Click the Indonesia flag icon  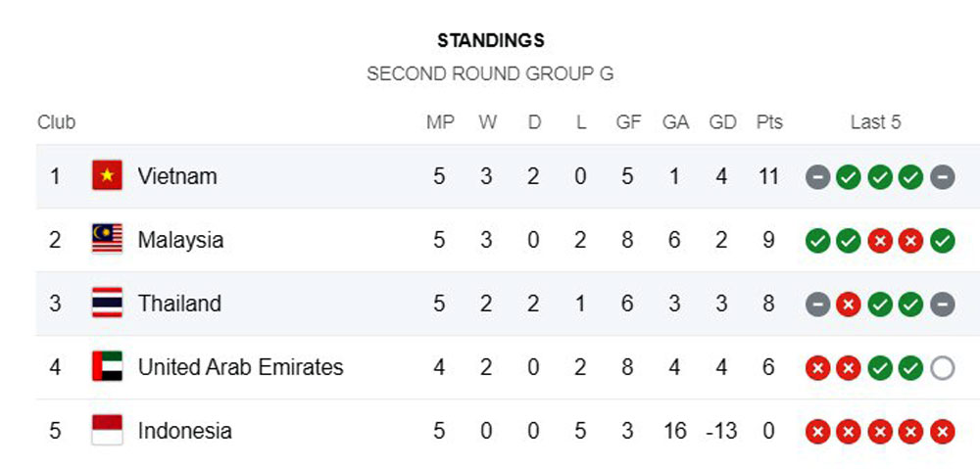tap(108, 430)
